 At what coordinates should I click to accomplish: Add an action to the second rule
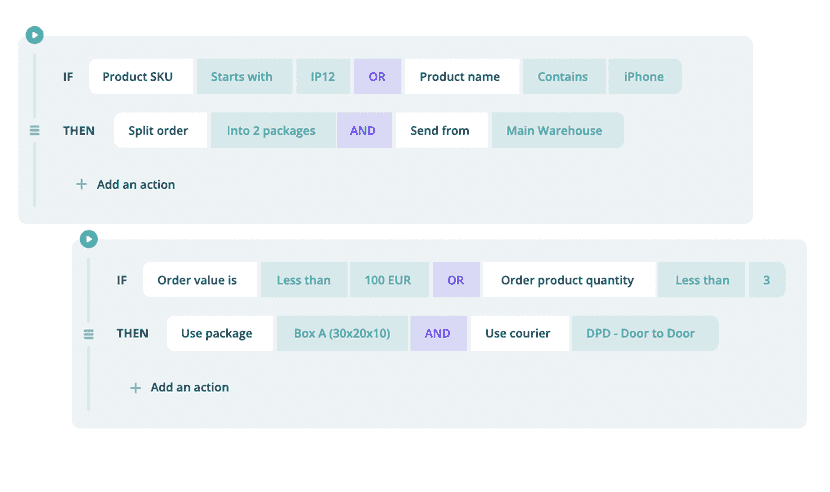coord(189,388)
